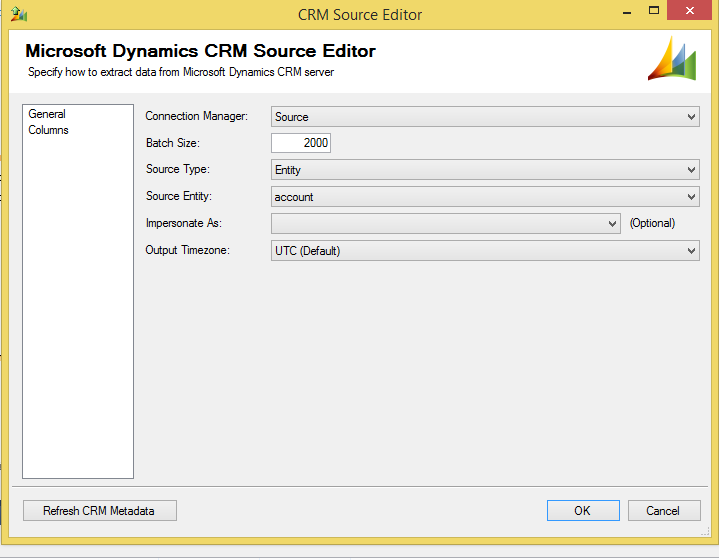Select General in the left pane
The width and height of the screenshot is (719, 560).
pos(47,114)
